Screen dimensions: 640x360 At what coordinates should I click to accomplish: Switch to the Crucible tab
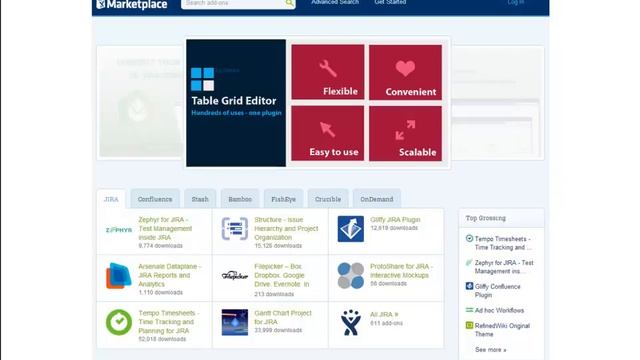[328, 199]
